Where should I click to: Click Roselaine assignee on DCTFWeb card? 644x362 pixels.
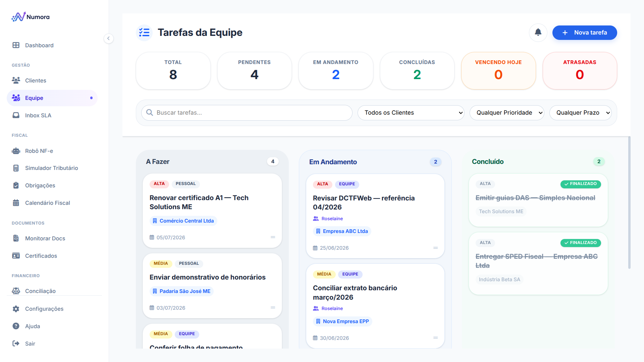(x=328, y=219)
